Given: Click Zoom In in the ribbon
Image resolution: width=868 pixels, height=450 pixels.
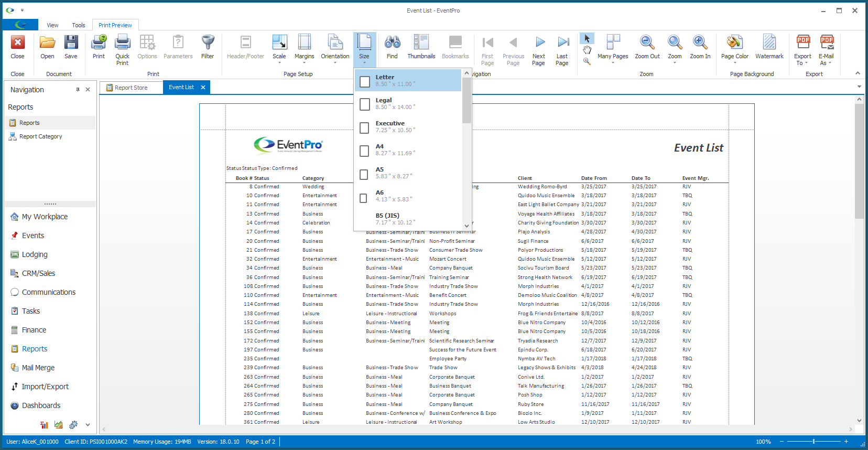Looking at the screenshot, I should pyautogui.click(x=700, y=47).
